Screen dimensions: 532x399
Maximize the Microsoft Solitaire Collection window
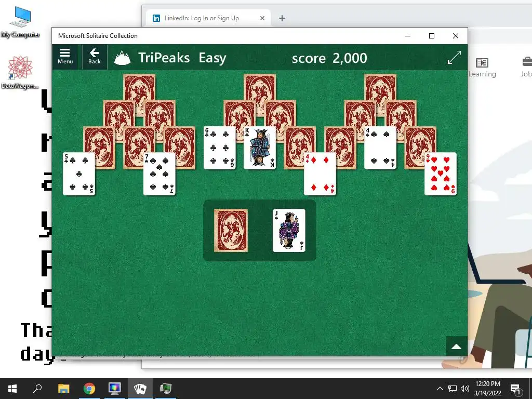click(x=432, y=36)
